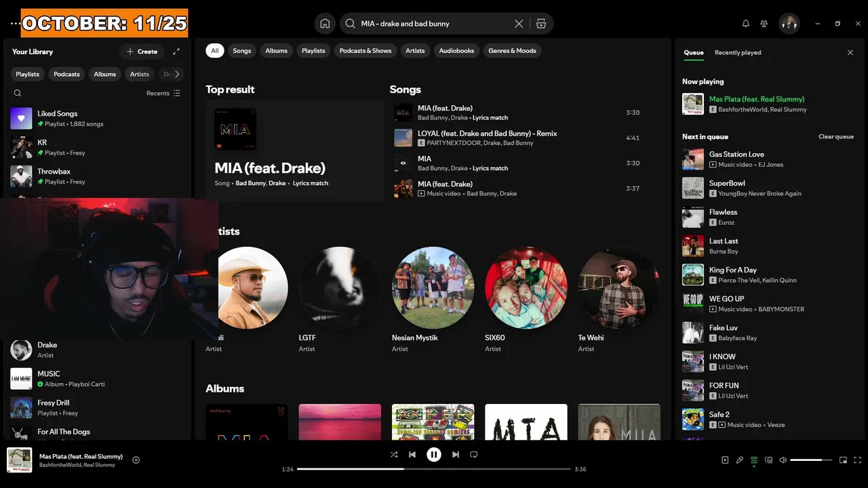Open Recents sort dropdown in library
Screen dimensions: 868x488
[163, 94]
